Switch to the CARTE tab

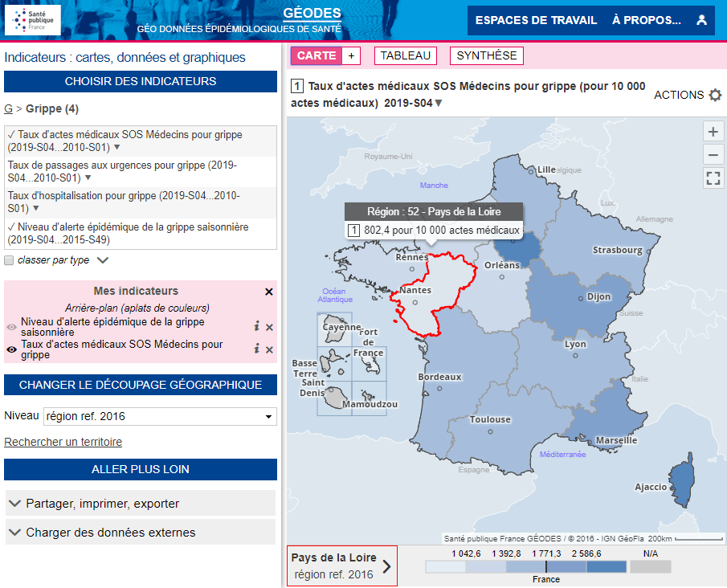click(317, 55)
